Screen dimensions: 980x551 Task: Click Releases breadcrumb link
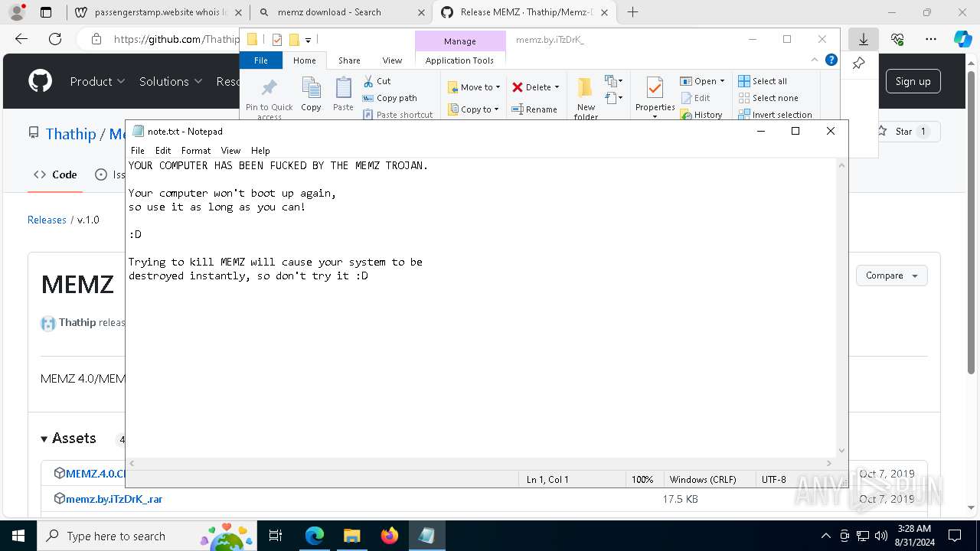pyautogui.click(x=47, y=220)
